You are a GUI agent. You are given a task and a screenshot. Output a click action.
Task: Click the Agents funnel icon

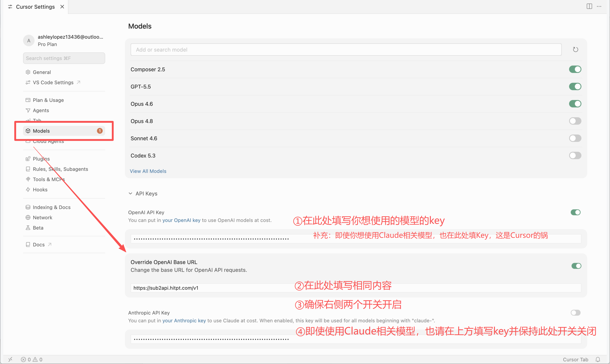pos(28,110)
